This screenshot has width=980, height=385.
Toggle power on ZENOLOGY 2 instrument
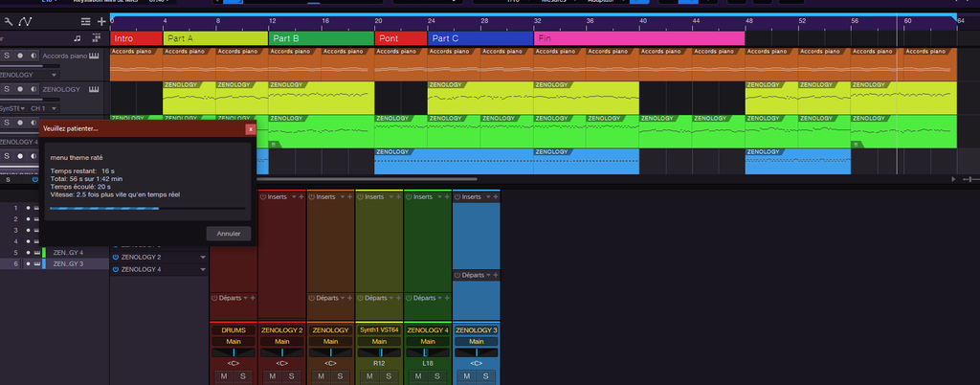point(116,258)
